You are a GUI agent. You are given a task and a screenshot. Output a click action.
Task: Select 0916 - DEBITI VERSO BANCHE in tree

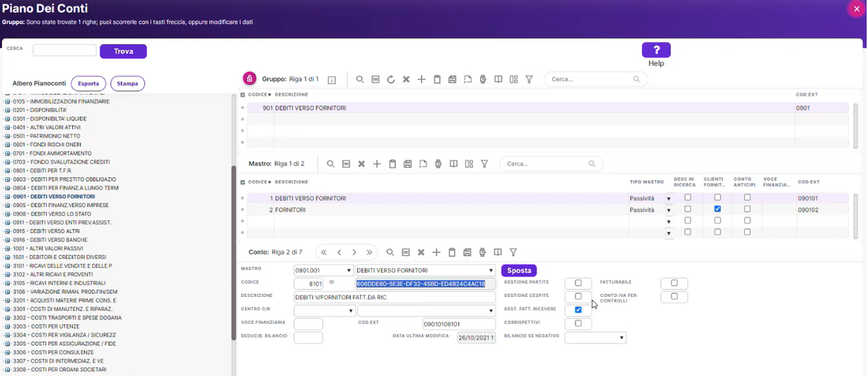pos(49,240)
